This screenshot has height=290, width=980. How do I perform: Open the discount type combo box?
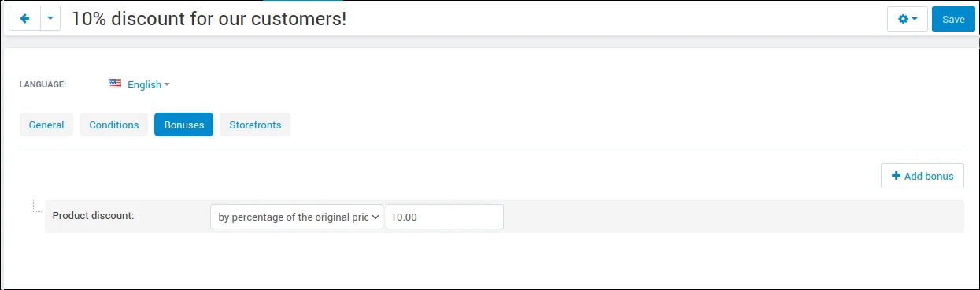[x=297, y=217]
